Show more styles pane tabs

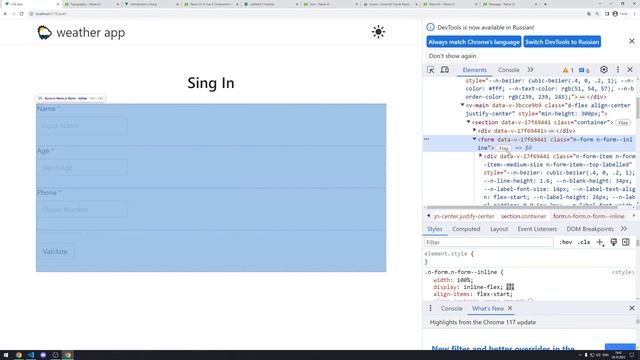click(x=624, y=229)
